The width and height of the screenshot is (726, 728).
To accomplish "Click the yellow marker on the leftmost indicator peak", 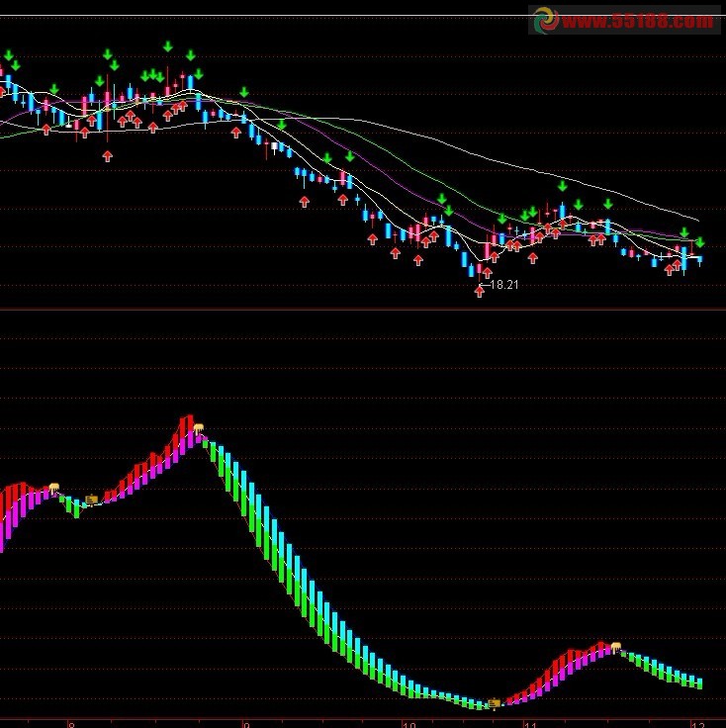I will pos(53,487).
